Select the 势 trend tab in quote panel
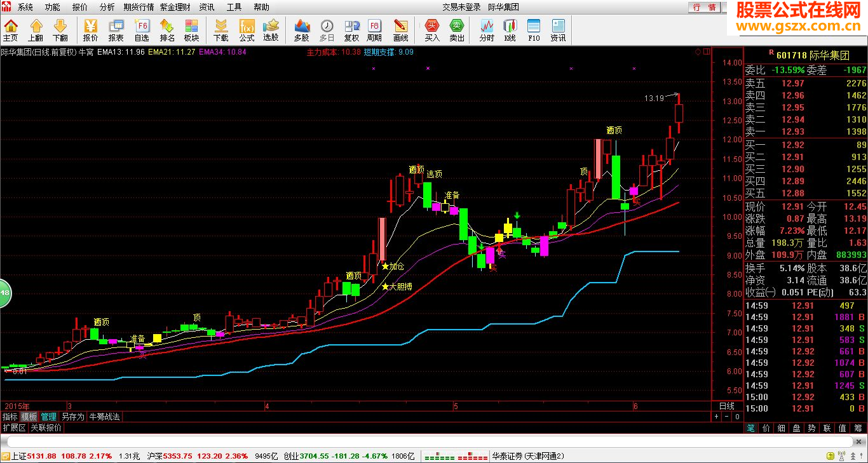 point(812,427)
